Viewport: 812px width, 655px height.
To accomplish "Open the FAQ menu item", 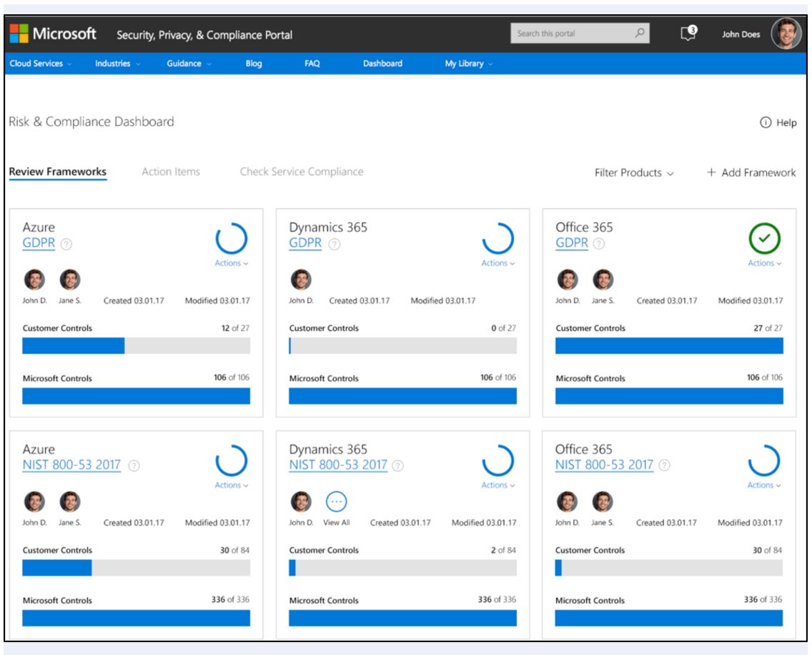I will (312, 63).
